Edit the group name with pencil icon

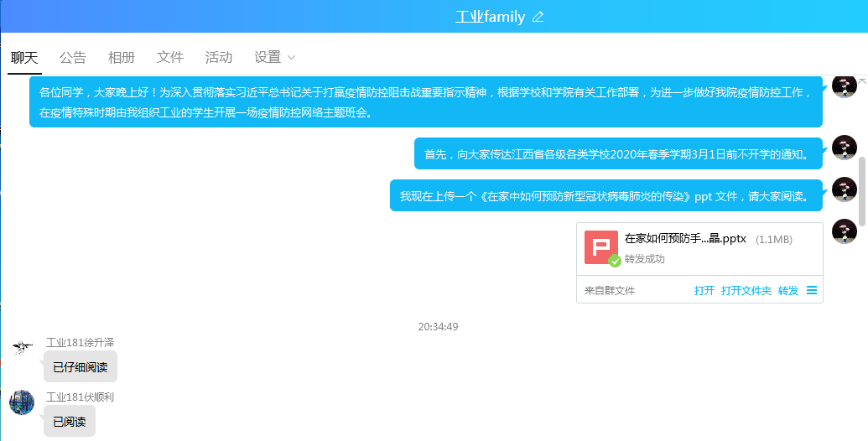pyautogui.click(x=538, y=17)
